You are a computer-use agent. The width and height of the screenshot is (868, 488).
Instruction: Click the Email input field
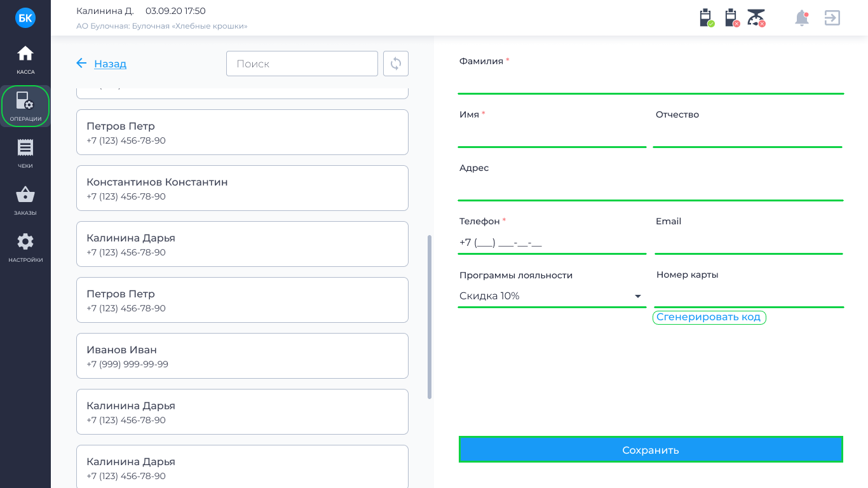[x=748, y=242]
